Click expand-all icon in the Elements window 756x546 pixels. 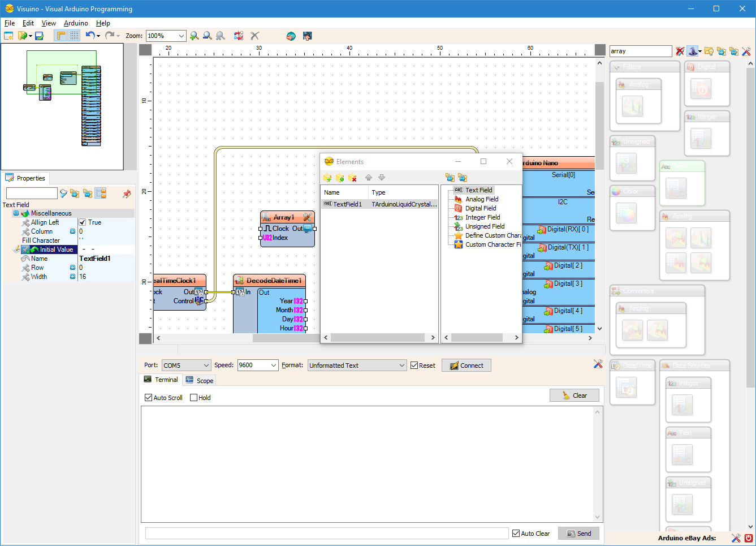pyautogui.click(x=450, y=178)
